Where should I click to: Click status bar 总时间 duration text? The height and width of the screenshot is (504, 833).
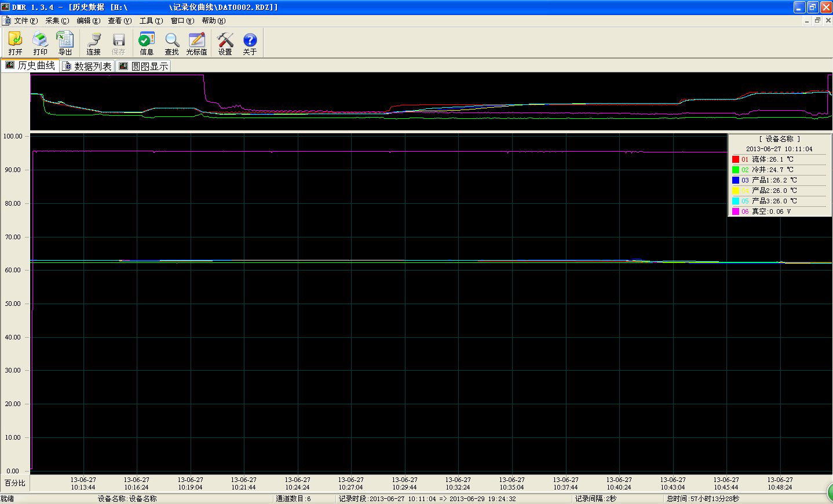pyautogui.click(x=703, y=499)
